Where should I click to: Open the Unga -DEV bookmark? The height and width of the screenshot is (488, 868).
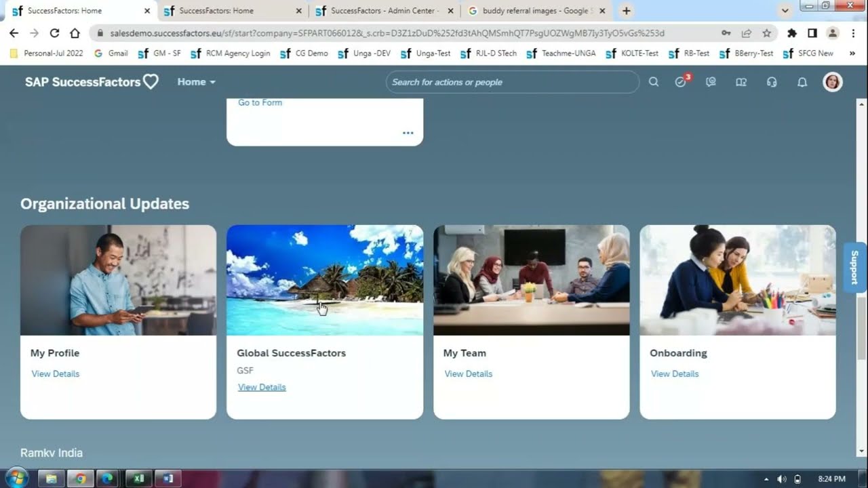point(364,53)
